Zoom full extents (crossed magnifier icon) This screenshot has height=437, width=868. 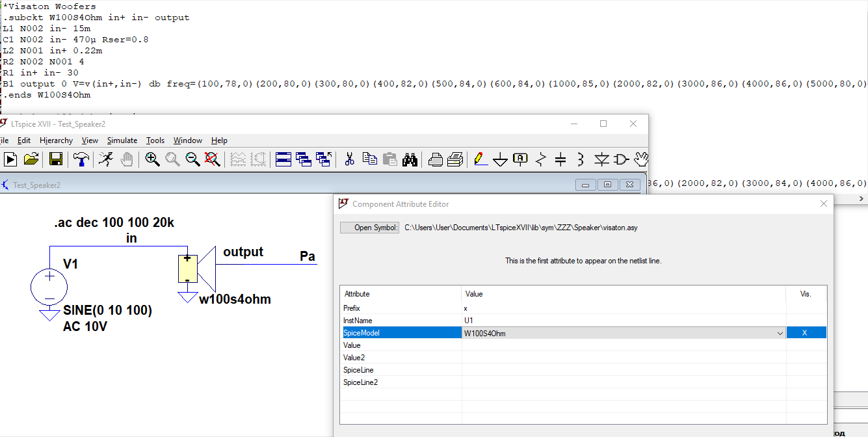[212, 159]
